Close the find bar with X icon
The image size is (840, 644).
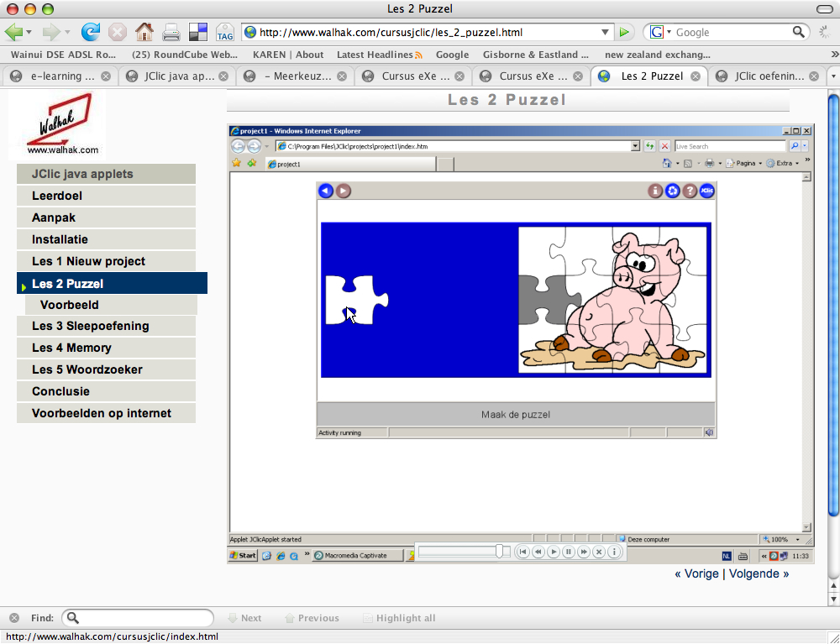coord(14,618)
